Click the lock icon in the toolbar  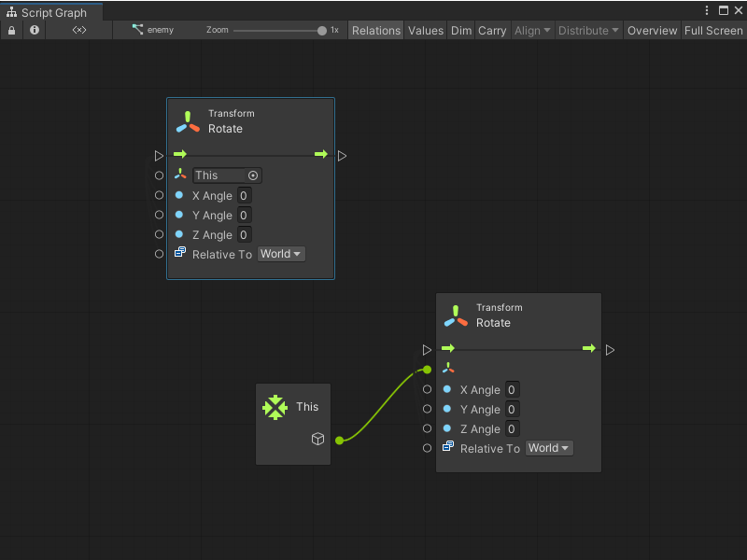(x=11, y=30)
